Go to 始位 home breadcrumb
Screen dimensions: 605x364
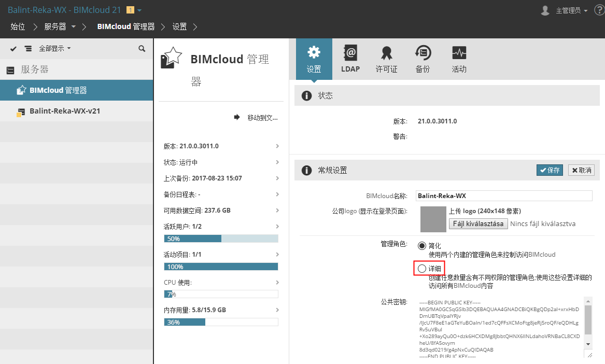18,26
